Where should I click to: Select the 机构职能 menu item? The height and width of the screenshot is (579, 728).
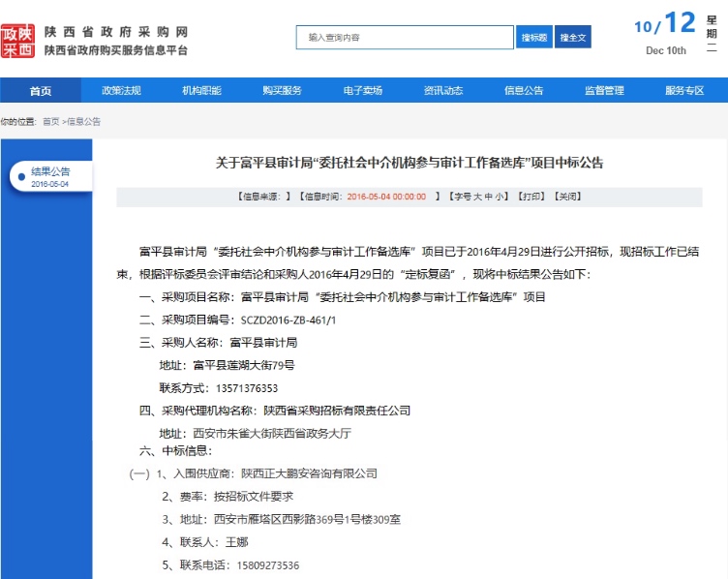click(x=201, y=91)
